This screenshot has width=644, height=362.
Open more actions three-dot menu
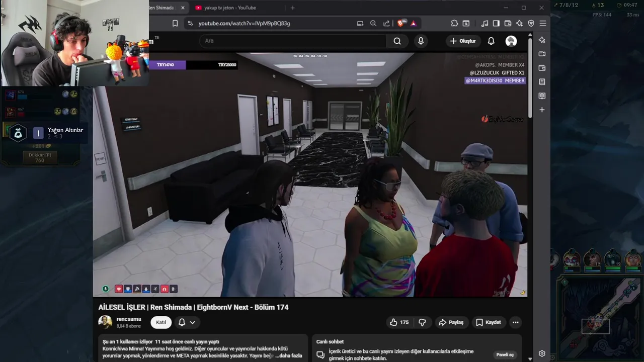pos(515,322)
